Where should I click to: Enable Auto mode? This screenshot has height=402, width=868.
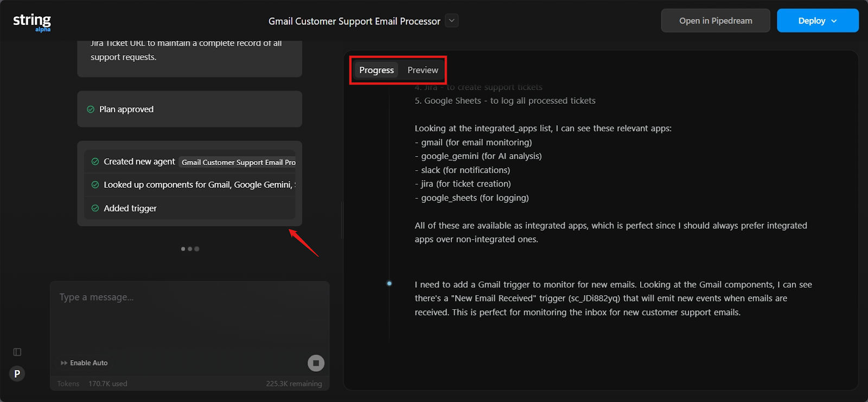coord(84,363)
